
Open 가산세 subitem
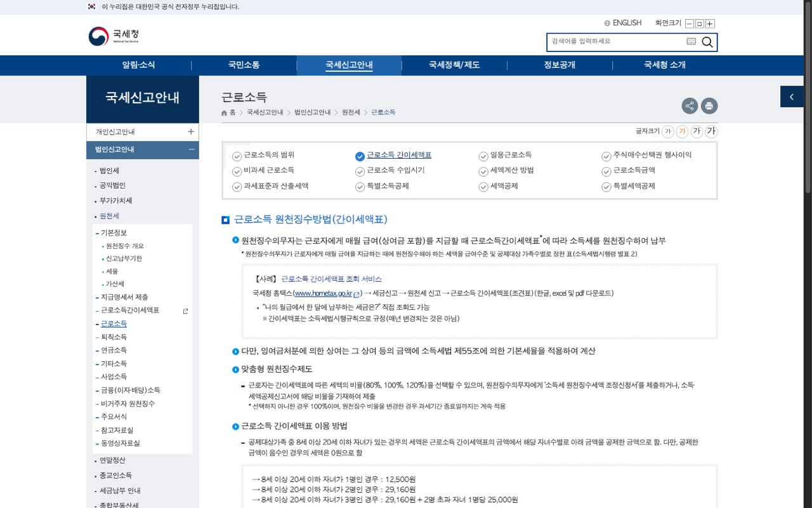[x=115, y=284]
